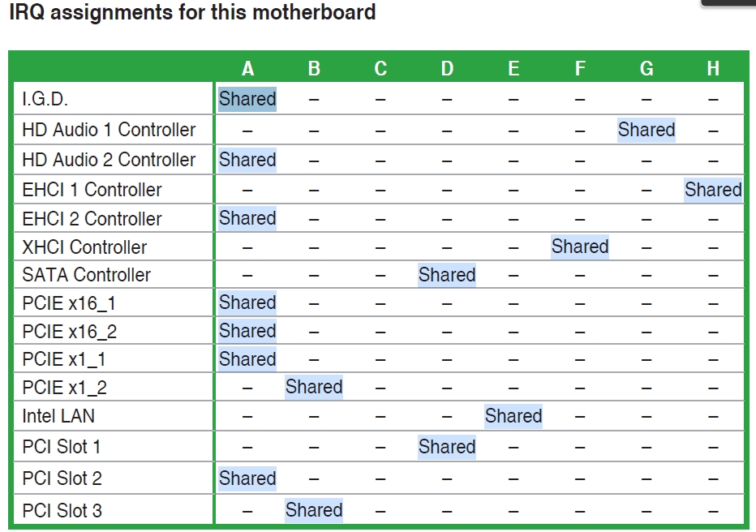
Task: Select the HD Audio 1 Controller label
Action: (109, 130)
